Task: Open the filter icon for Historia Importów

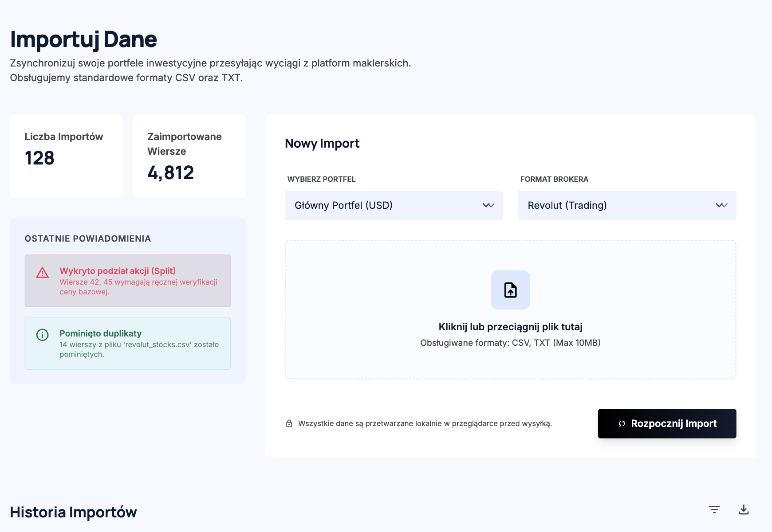Action: (x=714, y=510)
